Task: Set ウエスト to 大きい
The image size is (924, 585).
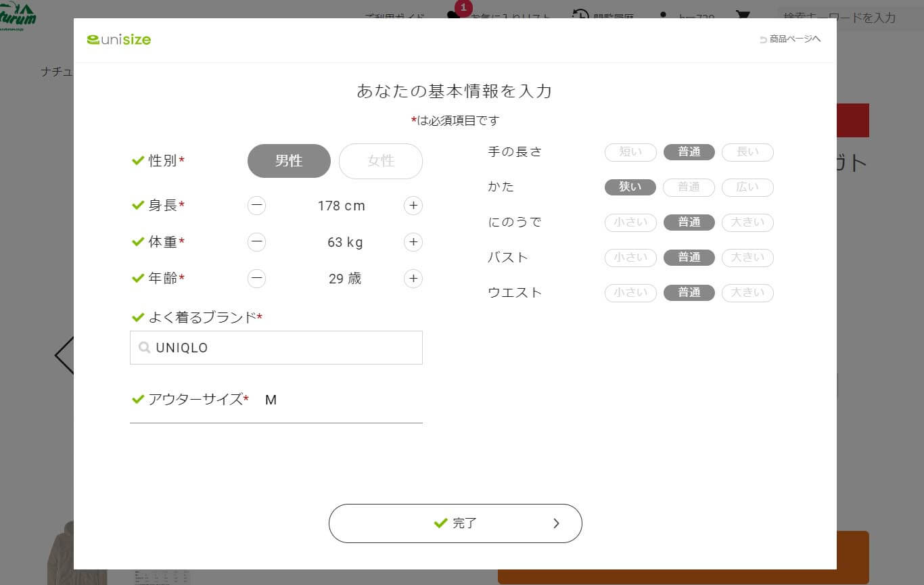Action: (x=747, y=292)
